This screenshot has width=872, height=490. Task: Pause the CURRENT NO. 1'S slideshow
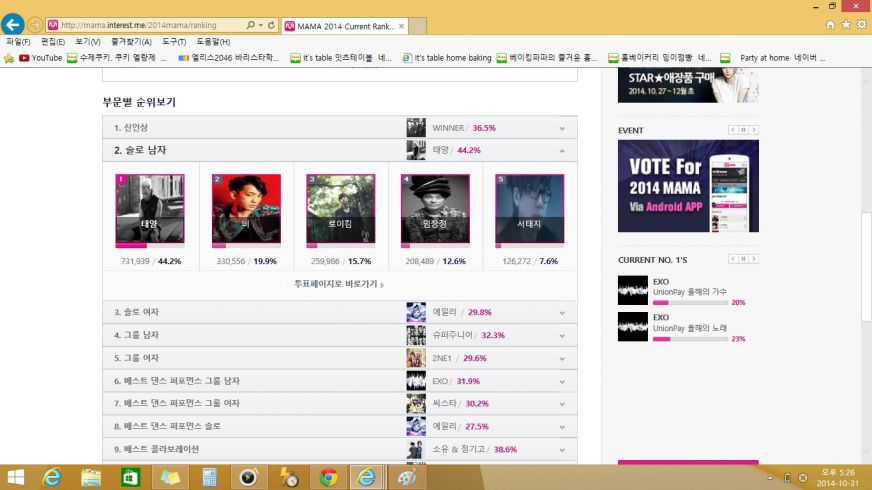(x=743, y=259)
